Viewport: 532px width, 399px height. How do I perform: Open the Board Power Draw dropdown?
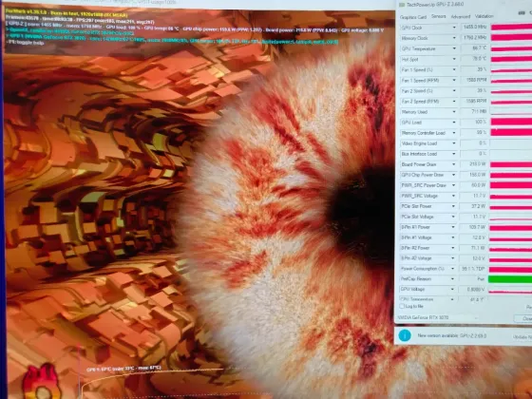click(454, 164)
